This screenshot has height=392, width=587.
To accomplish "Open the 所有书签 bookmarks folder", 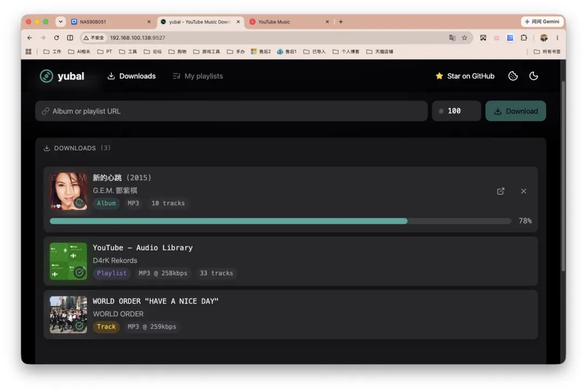I will [x=547, y=52].
